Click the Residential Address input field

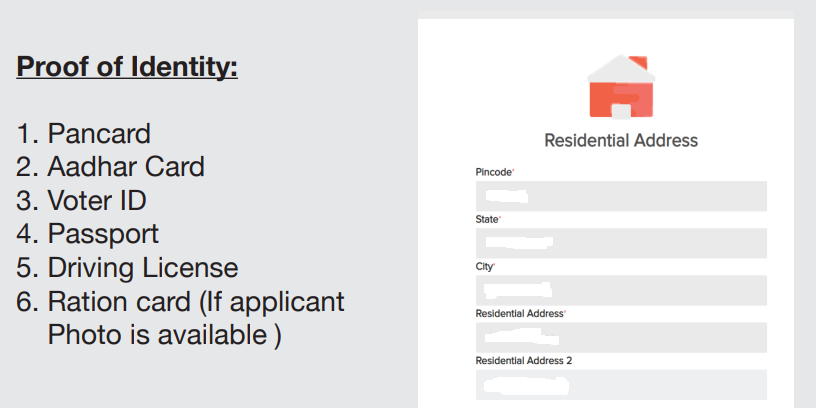(621, 337)
